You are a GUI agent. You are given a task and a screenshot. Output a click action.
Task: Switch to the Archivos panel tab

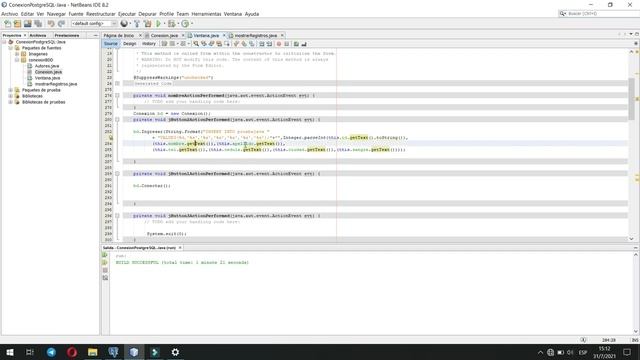38,36
